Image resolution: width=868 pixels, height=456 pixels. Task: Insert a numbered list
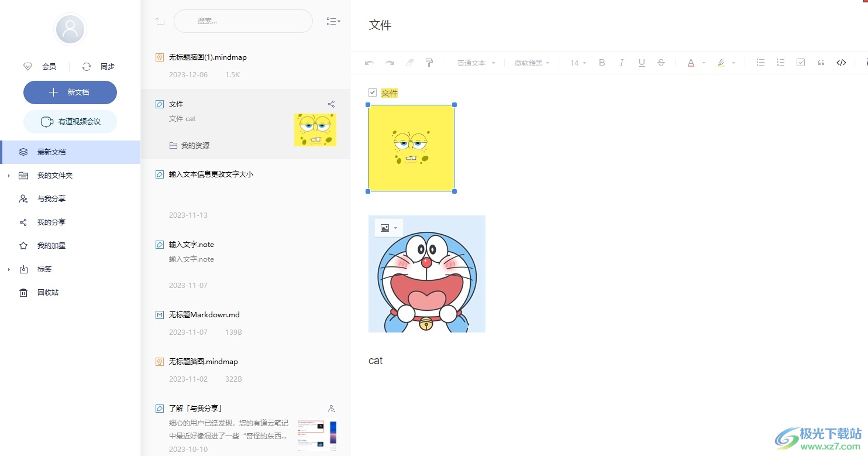[x=780, y=63]
